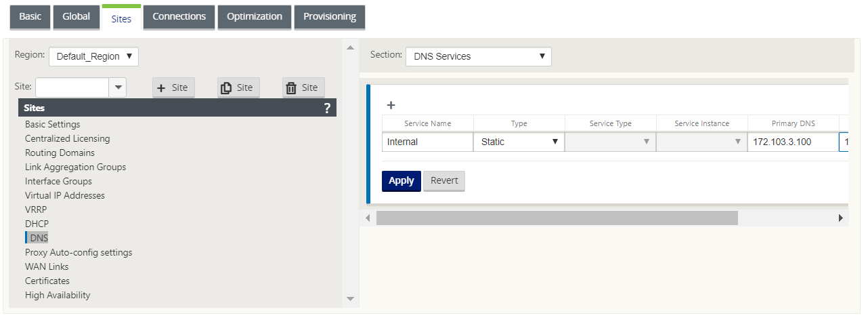The width and height of the screenshot is (868, 322).
Task: Select Interface Groups item
Action: (x=59, y=181)
